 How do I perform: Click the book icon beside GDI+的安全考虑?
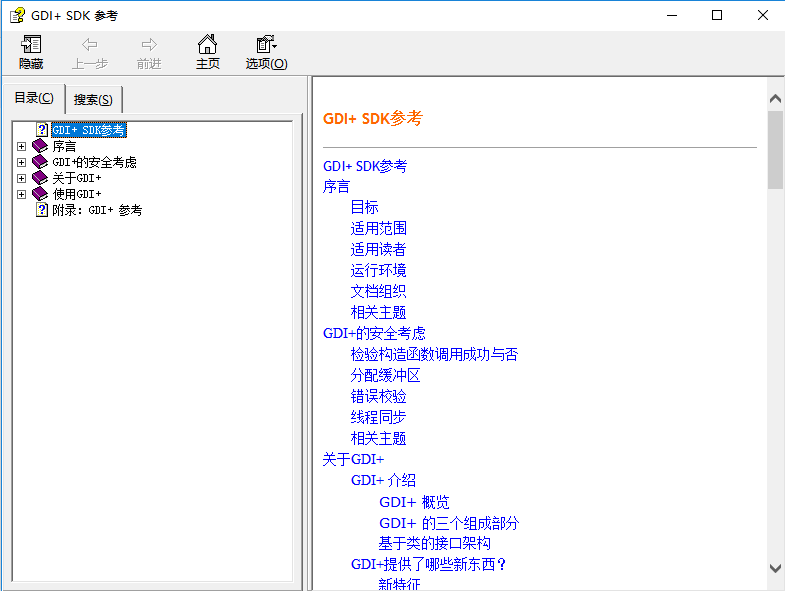point(40,162)
